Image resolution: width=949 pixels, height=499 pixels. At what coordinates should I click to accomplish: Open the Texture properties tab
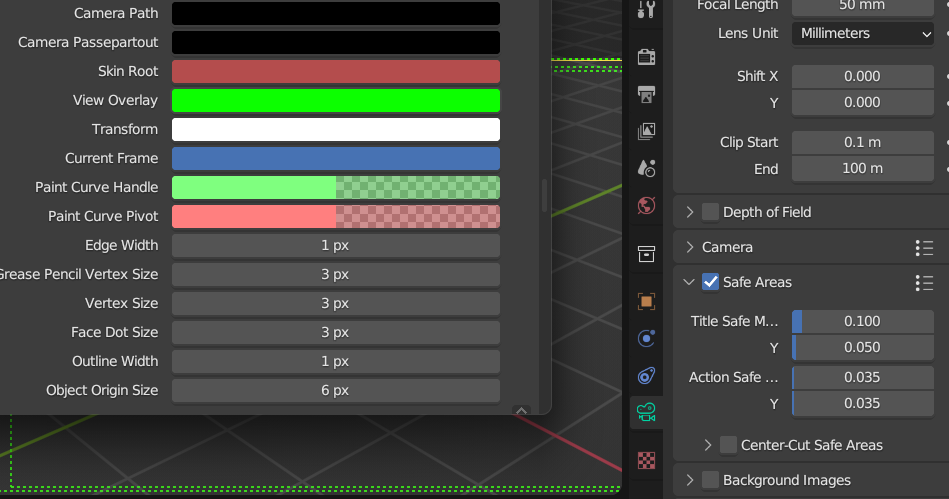(x=646, y=460)
